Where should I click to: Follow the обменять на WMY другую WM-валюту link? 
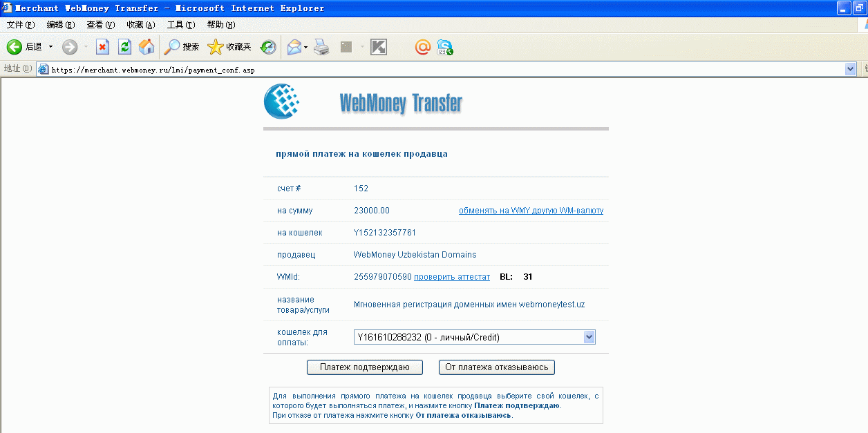[x=531, y=211]
